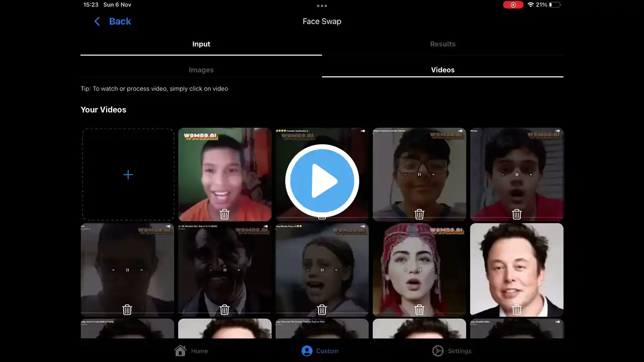Delete the orange-shirt video using its trash icon

(224, 214)
